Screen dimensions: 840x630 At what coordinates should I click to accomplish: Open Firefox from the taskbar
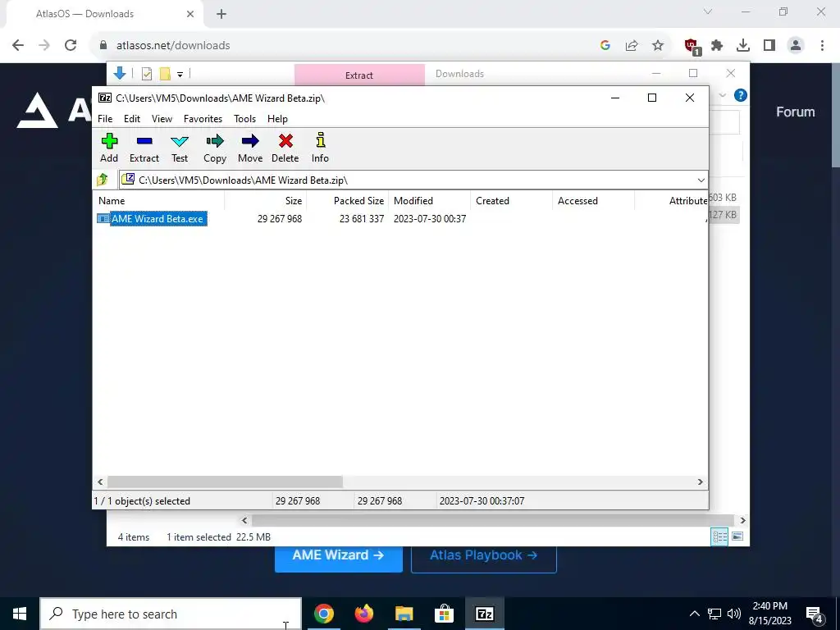coord(363,614)
